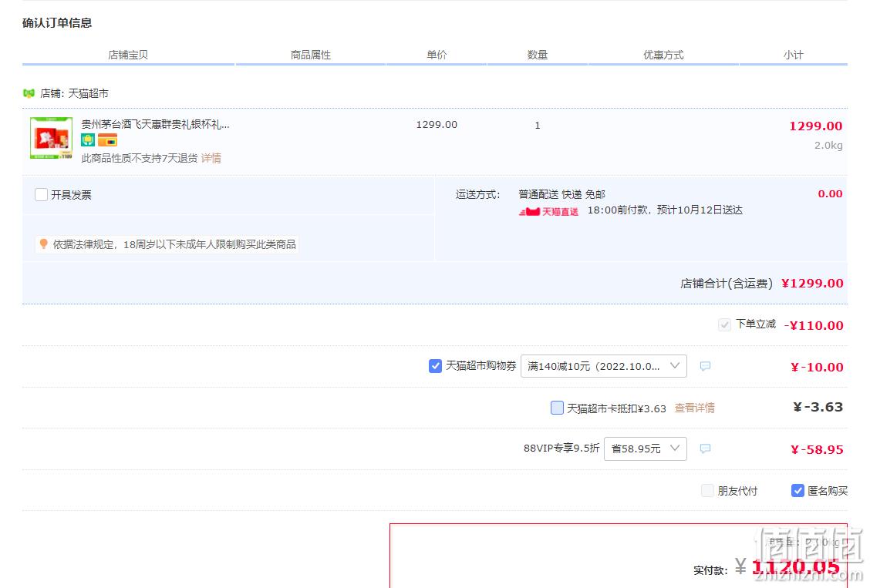Click the 单价 column header
870x588 pixels.
437,55
